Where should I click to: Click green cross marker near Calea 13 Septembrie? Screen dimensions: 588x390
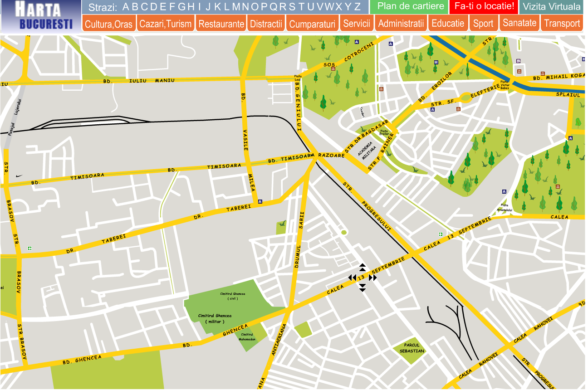[440, 234]
